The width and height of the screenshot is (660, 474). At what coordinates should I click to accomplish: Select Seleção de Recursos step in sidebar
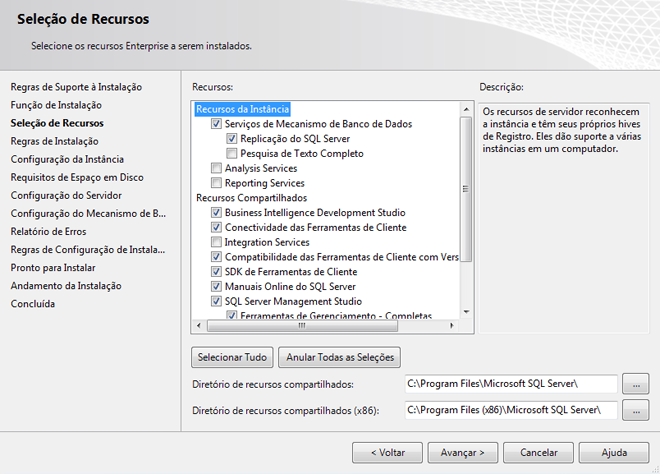pos(57,123)
